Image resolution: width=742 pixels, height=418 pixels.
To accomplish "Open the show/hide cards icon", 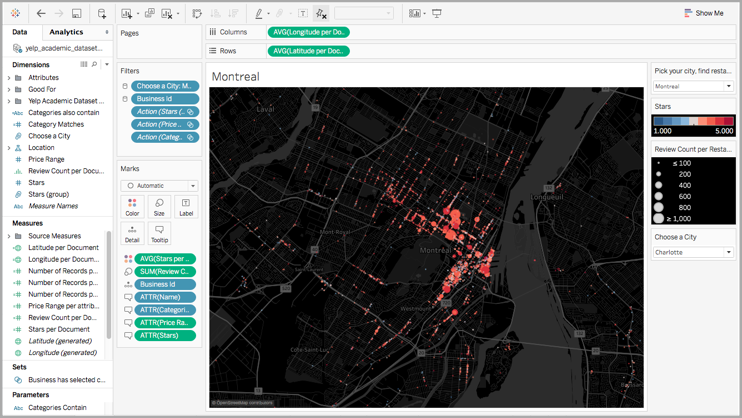I will (x=415, y=13).
